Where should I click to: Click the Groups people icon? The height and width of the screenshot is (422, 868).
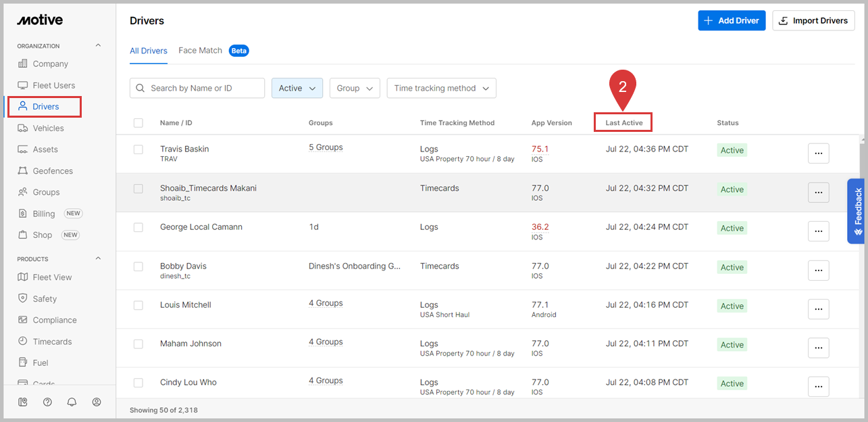click(x=23, y=192)
